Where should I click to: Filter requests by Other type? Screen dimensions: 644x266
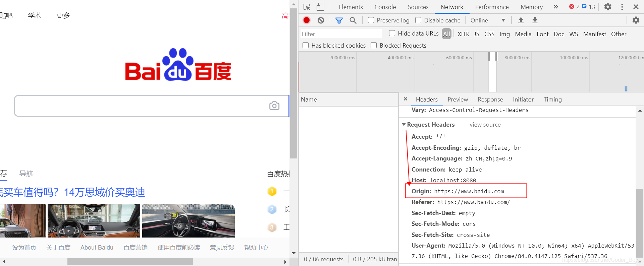tap(619, 34)
